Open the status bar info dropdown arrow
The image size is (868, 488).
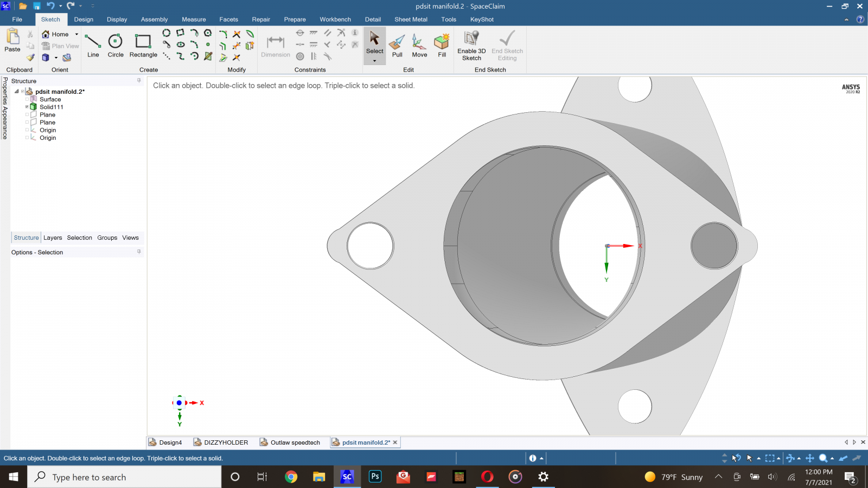(x=541, y=458)
